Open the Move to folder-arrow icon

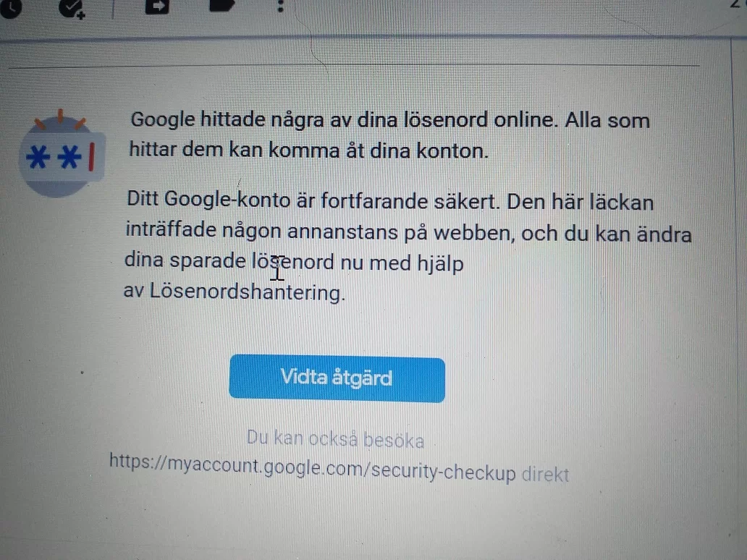(x=157, y=7)
